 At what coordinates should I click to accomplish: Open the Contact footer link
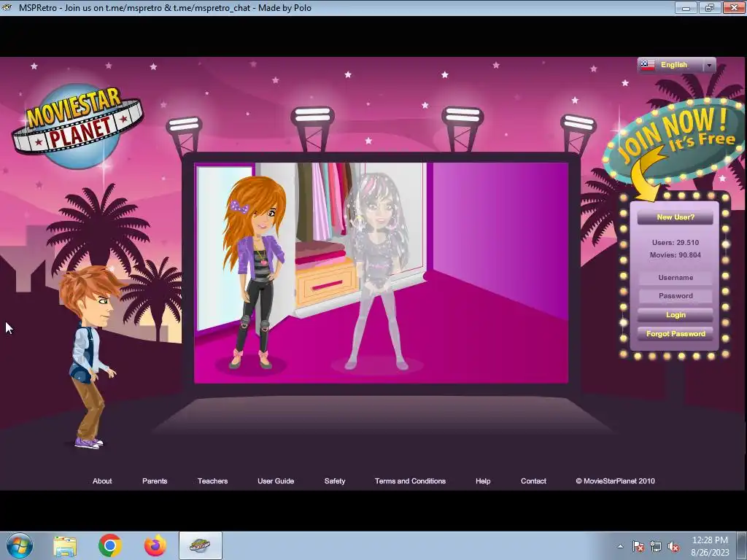pos(533,481)
